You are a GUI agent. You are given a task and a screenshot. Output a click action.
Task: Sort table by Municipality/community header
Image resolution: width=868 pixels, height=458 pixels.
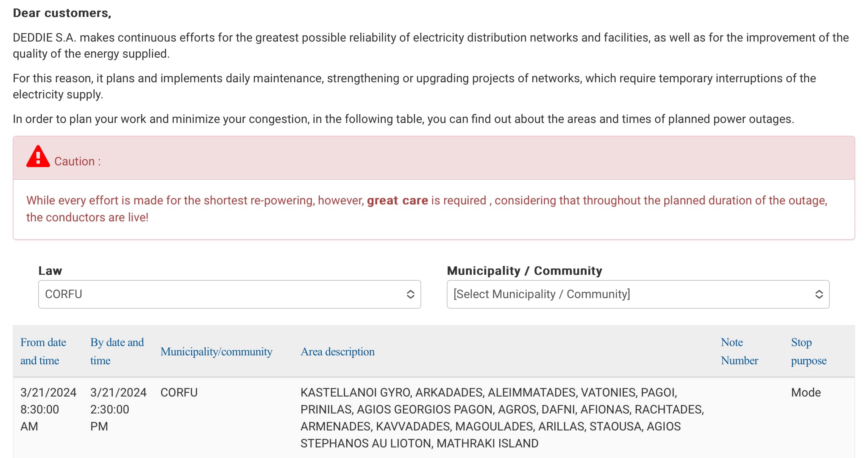point(216,352)
